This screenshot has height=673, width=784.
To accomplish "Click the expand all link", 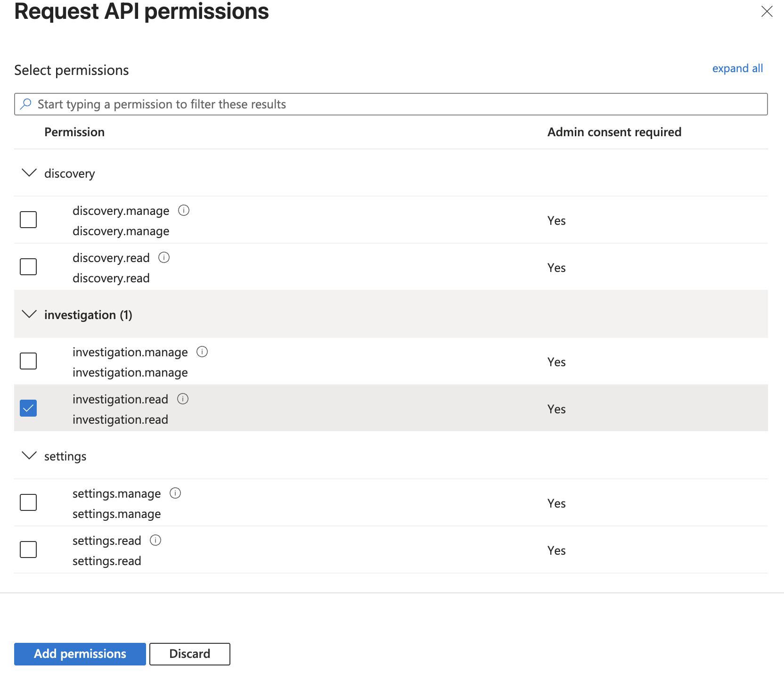I will [737, 68].
